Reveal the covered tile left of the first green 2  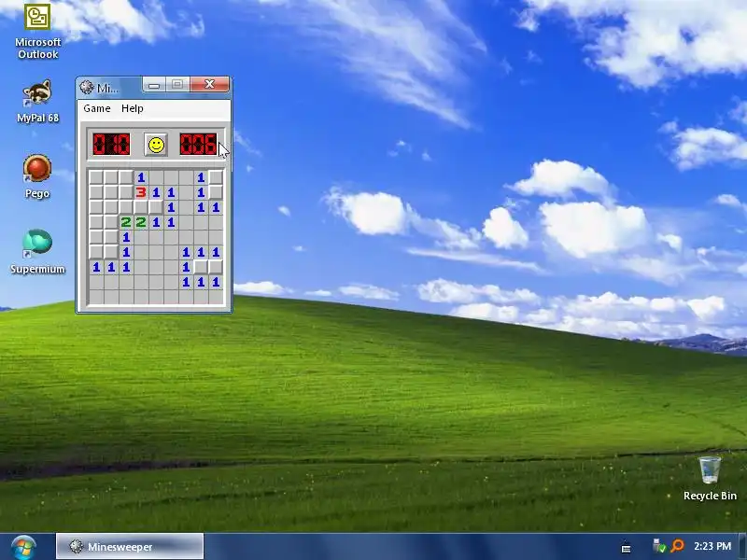111,222
